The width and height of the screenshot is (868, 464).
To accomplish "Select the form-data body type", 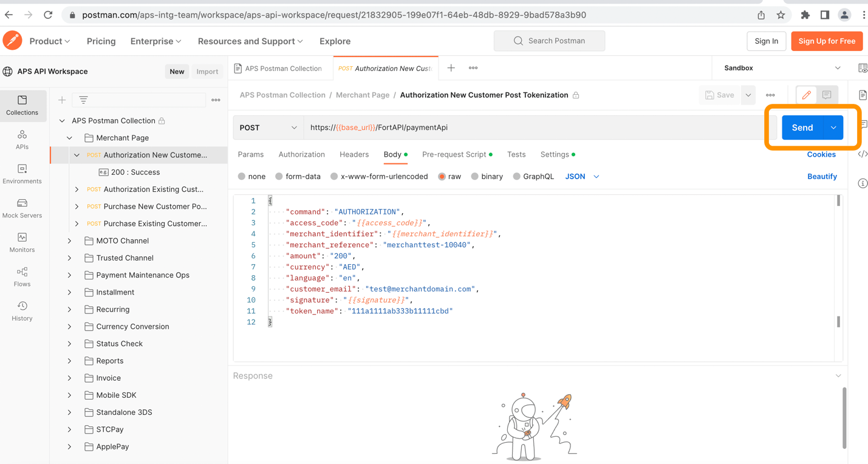I will [298, 177].
